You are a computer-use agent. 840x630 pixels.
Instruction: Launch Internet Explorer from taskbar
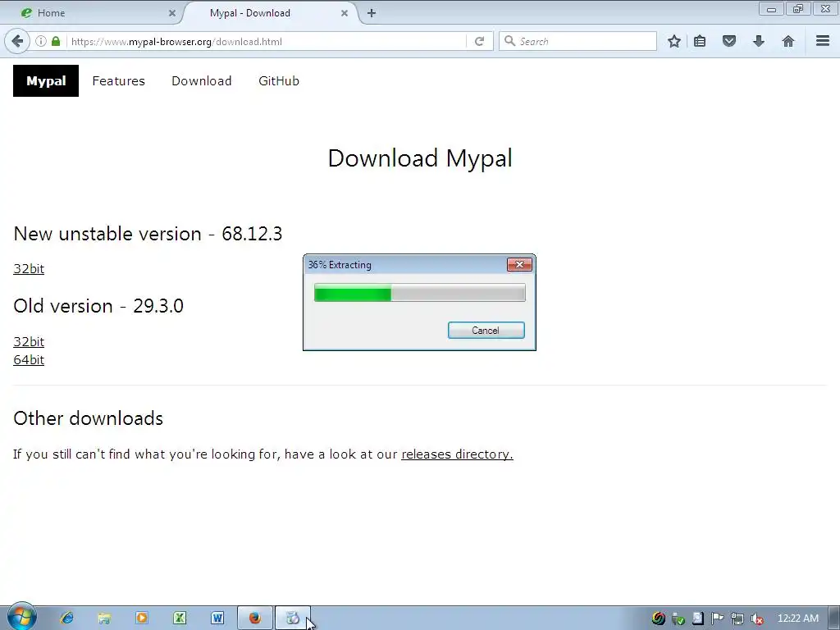pos(67,619)
